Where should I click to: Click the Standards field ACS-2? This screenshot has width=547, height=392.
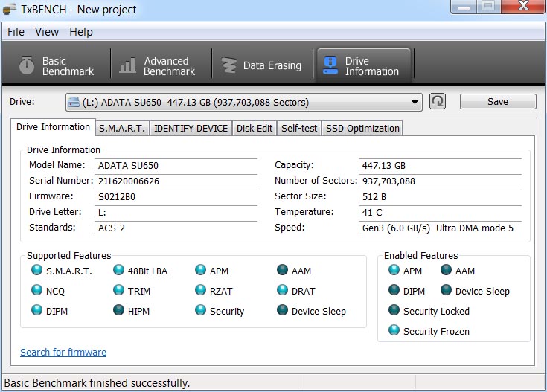176,228
